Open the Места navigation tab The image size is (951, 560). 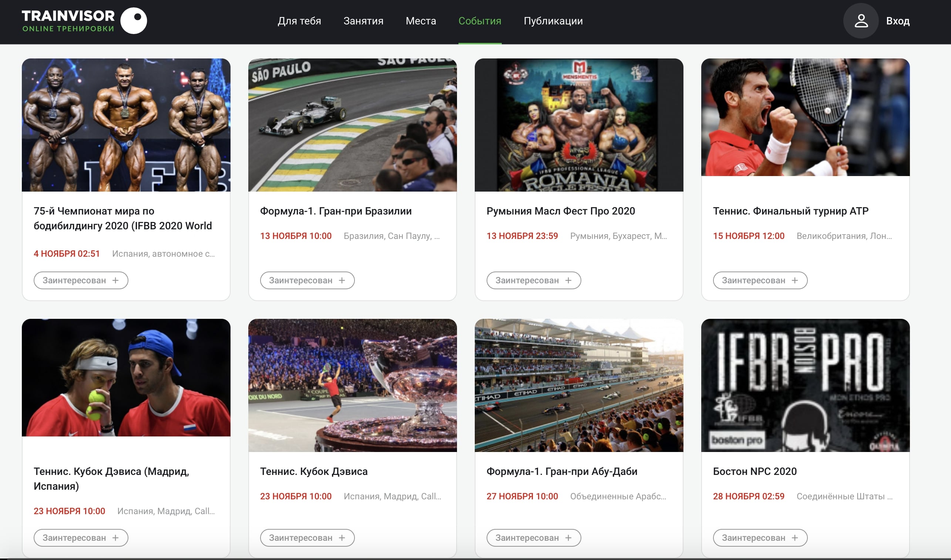pos(421,21)
